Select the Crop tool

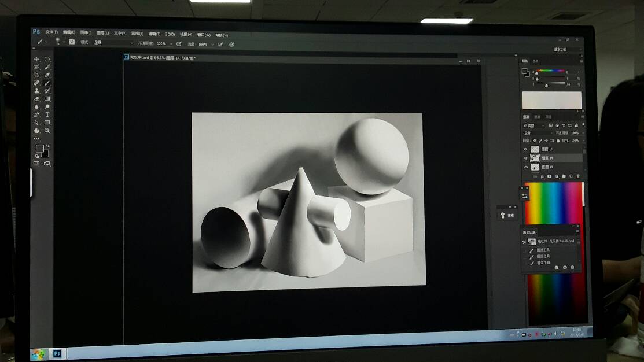[x=36, y=75]
